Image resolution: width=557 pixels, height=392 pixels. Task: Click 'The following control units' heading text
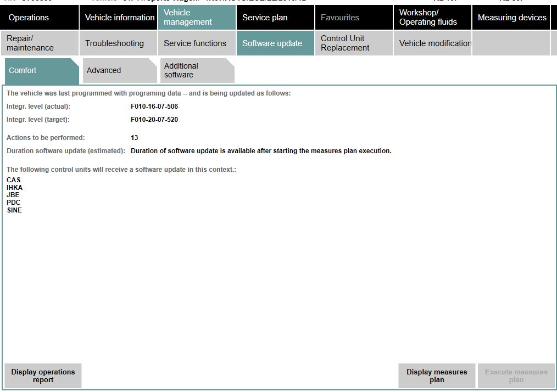[121, 170]
